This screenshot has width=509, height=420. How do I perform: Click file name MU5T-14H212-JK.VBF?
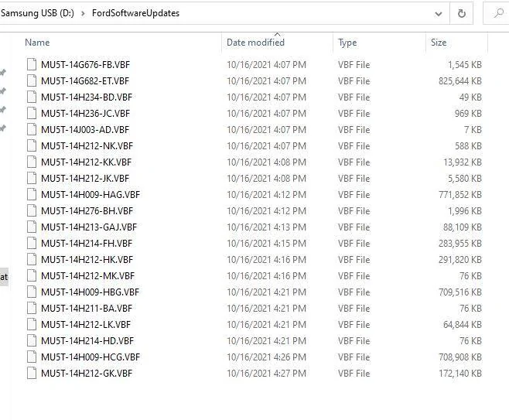(x=85, y=178)
